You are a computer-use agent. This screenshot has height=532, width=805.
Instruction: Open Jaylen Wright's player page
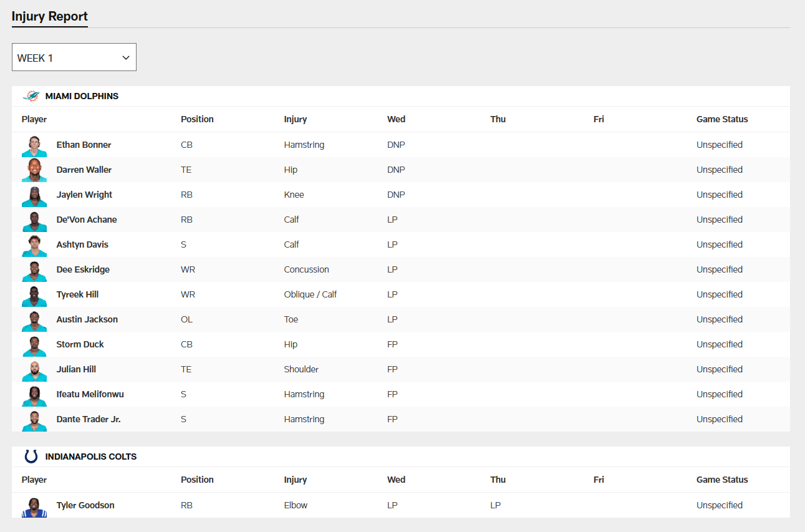tap(84, 195)
